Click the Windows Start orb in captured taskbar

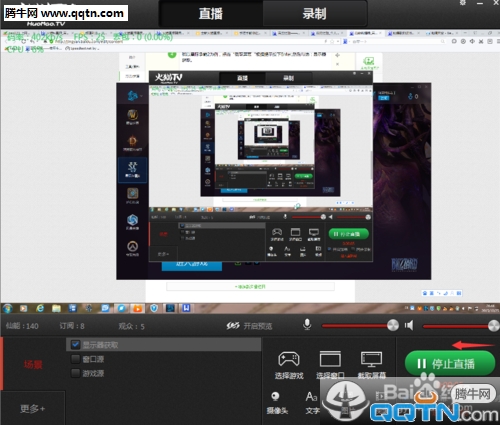[7, 308]
